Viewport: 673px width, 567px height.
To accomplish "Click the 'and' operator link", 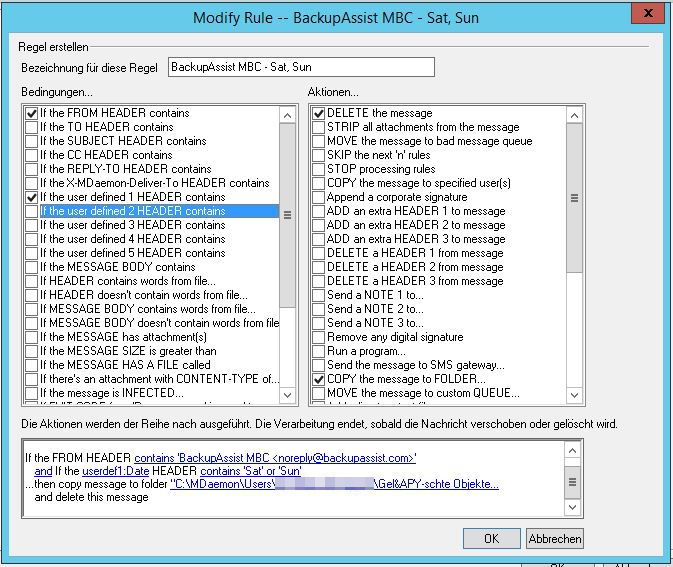I will click(x=43, y=471).
